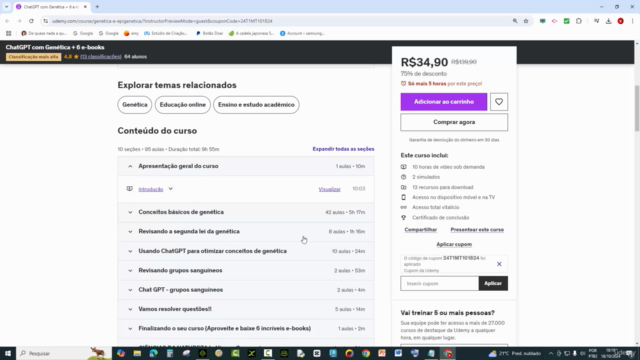This screenshot has width=640, height=360.
Task: Open Microsoft Edge from the taskbar
Action: [153, 353]
